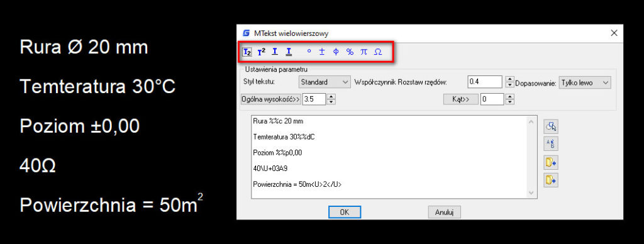Screen dimensions: 644x244
Task: Click the superscript T² icon
Action: tap(261, 52)
